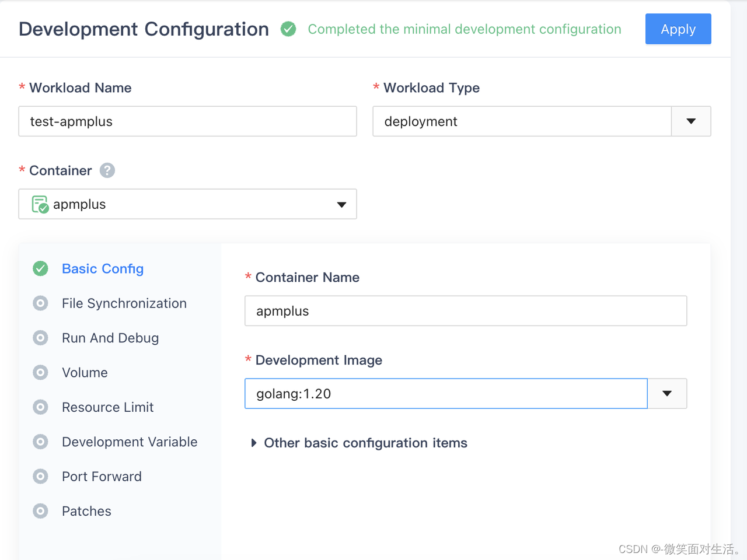
Task: Click the status circle beside Patches
Action: (x=40, y=511)
